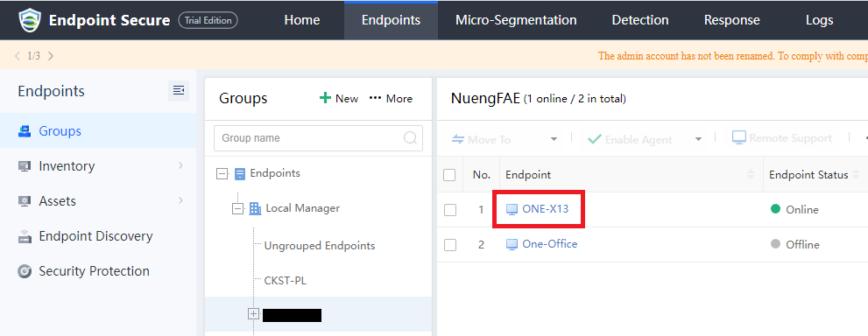Select Local Manager in the tree
The image size is (868, 336).
(303, 208)
